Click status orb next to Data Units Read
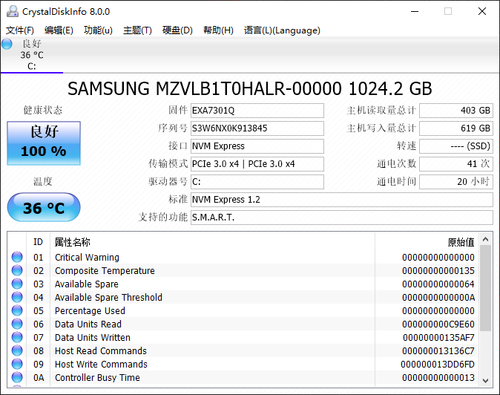Image resolution: width=500 pixels, height=395 pixels. tap(17, 324)
